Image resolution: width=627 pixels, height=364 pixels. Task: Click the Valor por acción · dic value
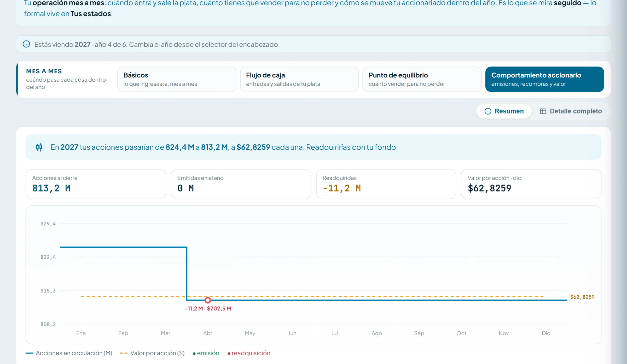(489, 188)
